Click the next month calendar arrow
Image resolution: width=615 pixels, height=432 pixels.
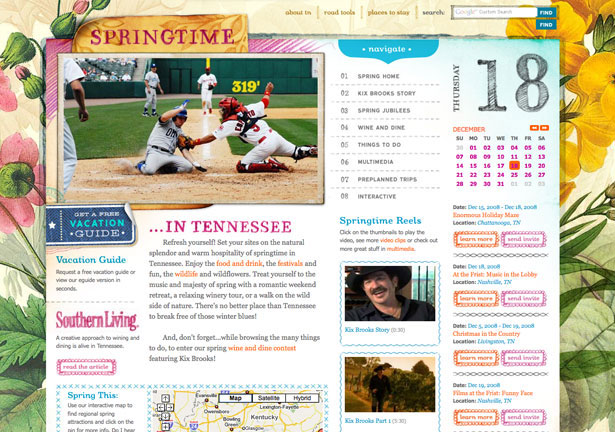click(544, 128)
